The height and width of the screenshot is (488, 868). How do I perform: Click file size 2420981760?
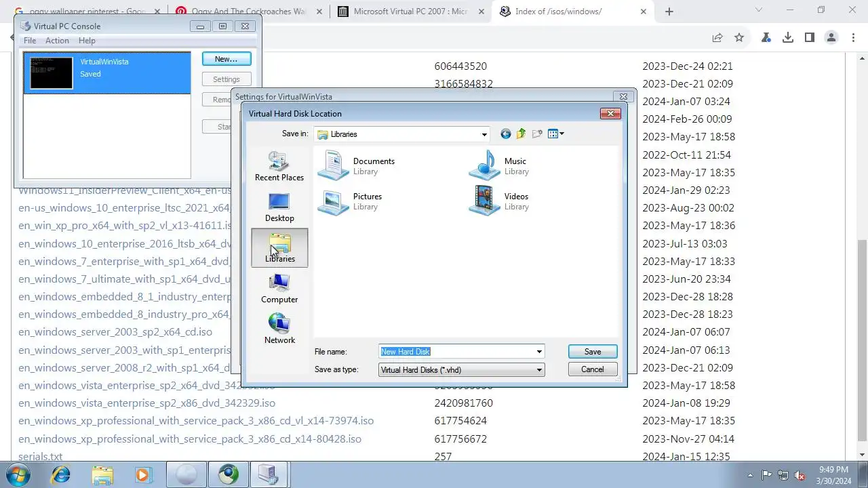tap(464, 403)
